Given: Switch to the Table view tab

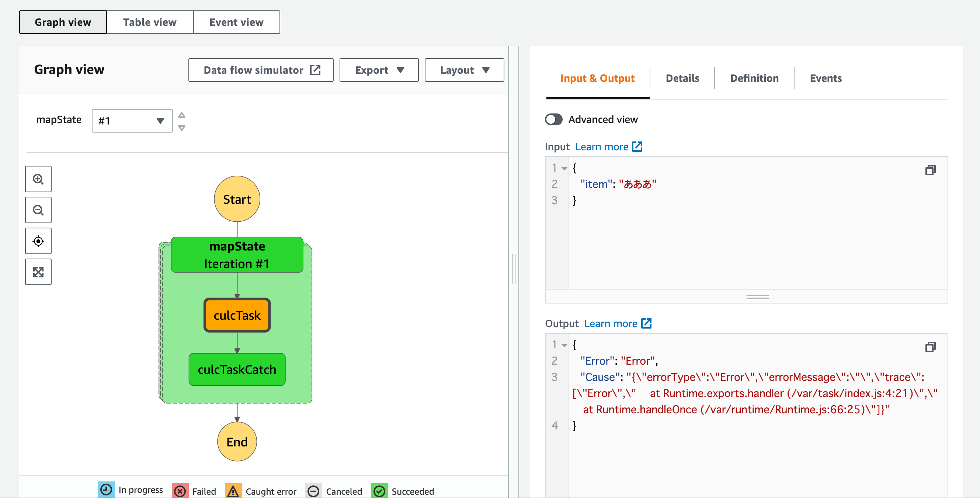Looking at the screenshot, I should (150, 22).
